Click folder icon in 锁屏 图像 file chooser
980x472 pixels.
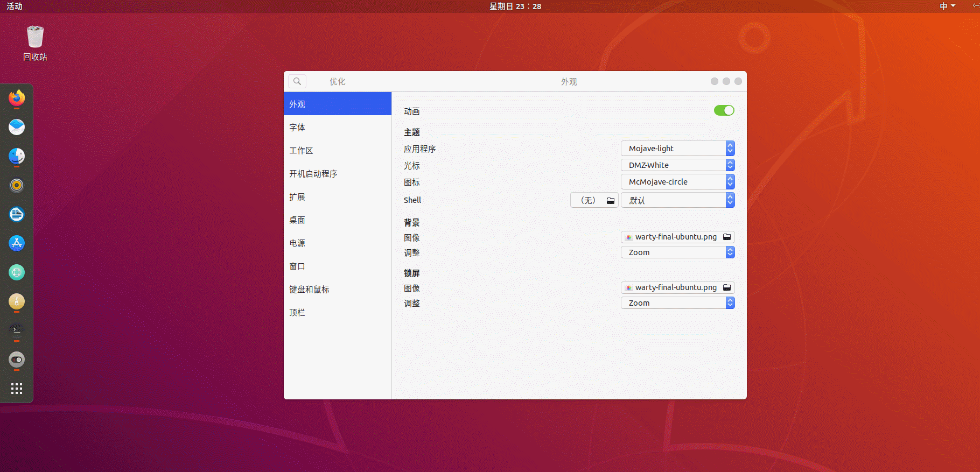pyautogui.click(x=727, y=287)
